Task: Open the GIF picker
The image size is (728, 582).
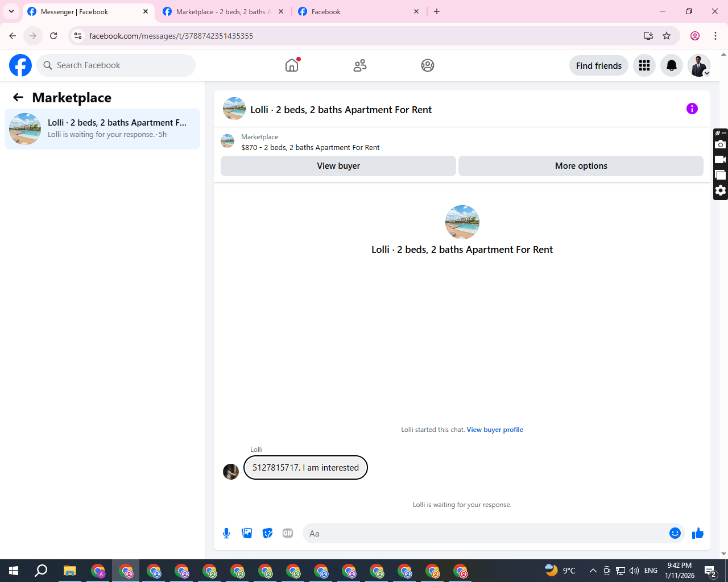Action: coord(288,533)
